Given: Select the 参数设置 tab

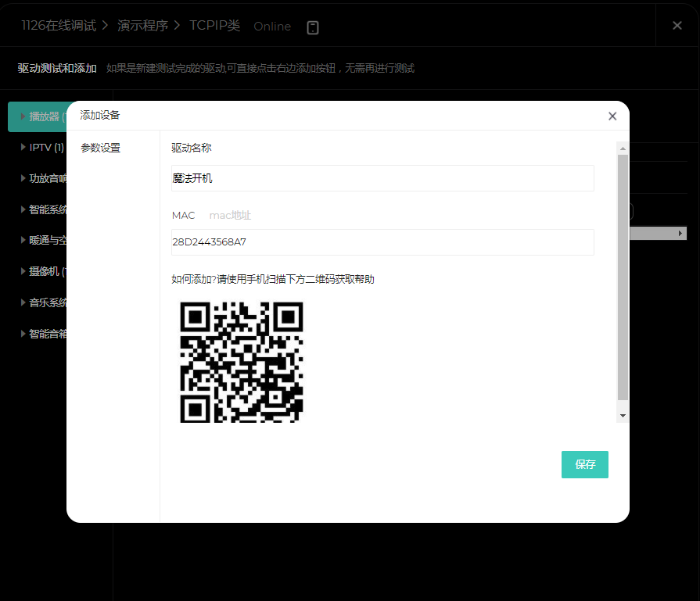Looking at the screenshot, I should (x=100, y=148).
